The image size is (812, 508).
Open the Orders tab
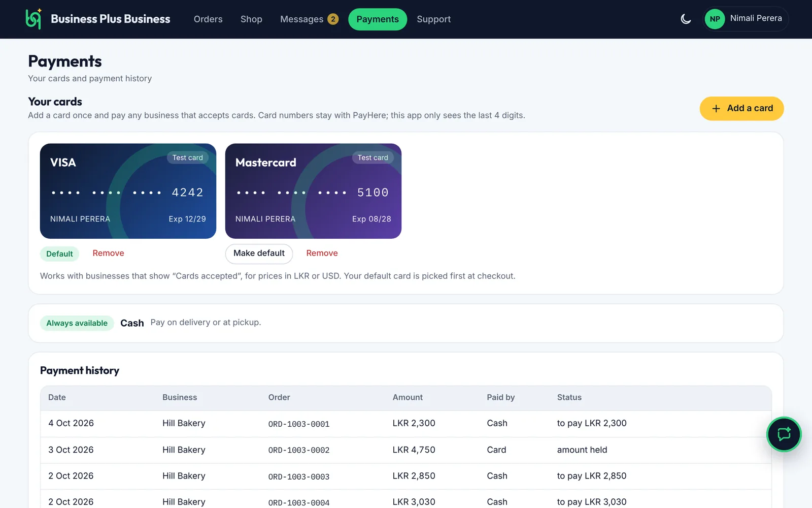(208, 19)
